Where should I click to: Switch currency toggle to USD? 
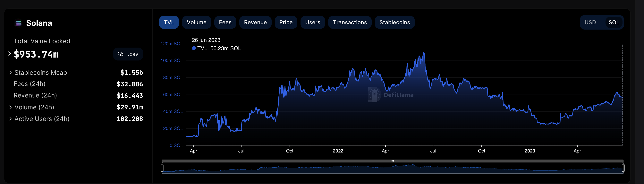590,23
